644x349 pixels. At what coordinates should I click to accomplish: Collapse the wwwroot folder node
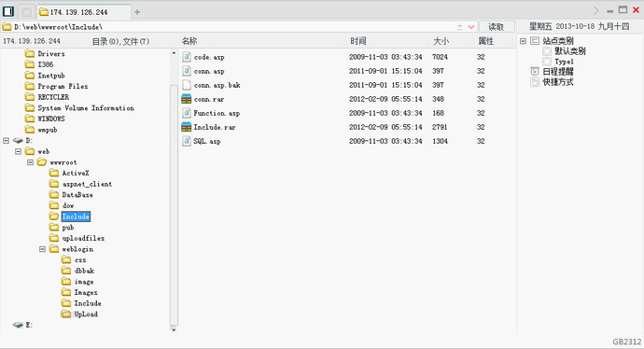pos(30,162)
